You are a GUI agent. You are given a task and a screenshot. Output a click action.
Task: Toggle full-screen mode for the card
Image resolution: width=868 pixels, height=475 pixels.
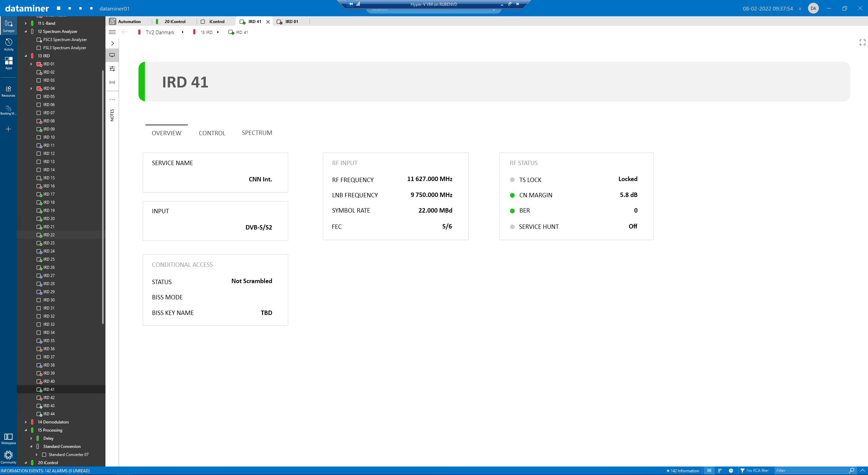863,42
